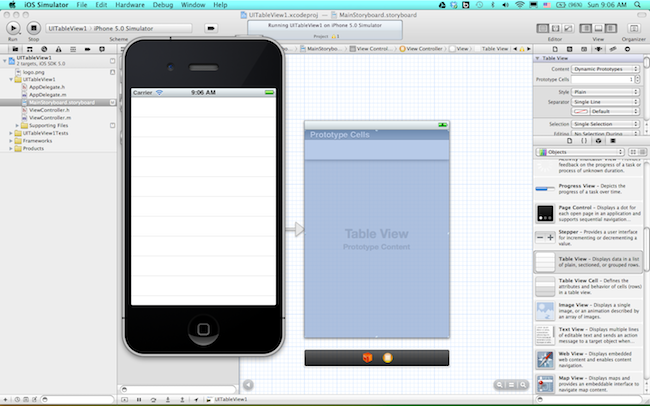Toggle the Navigator pane view button
This screenshot has width=650, height=406.
[x=585, y=28]
